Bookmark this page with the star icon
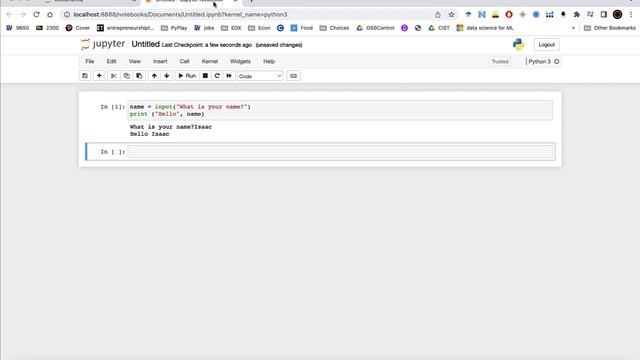The image size is (640, 360). click(451, 15)
